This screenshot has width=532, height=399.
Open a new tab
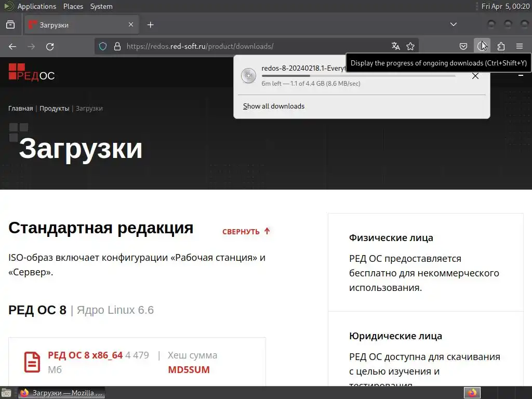pyautogui.click(x=150, y=25)
